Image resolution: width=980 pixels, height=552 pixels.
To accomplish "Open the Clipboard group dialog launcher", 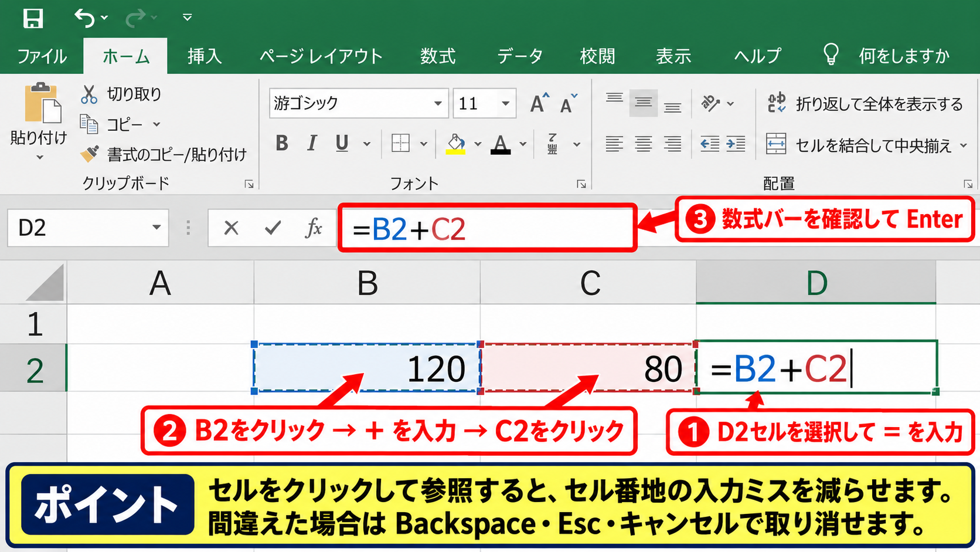I will (249, 184).
